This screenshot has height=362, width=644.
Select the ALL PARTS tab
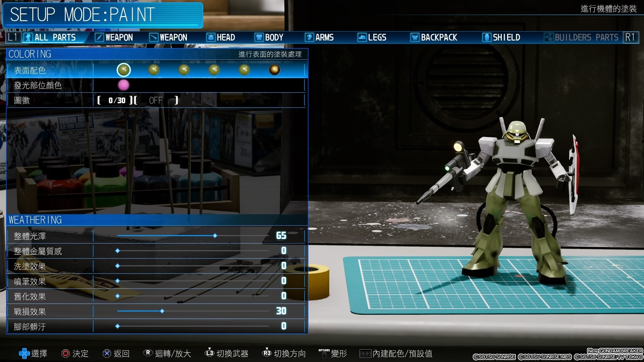pyautogui.click(x=54, y=37)
